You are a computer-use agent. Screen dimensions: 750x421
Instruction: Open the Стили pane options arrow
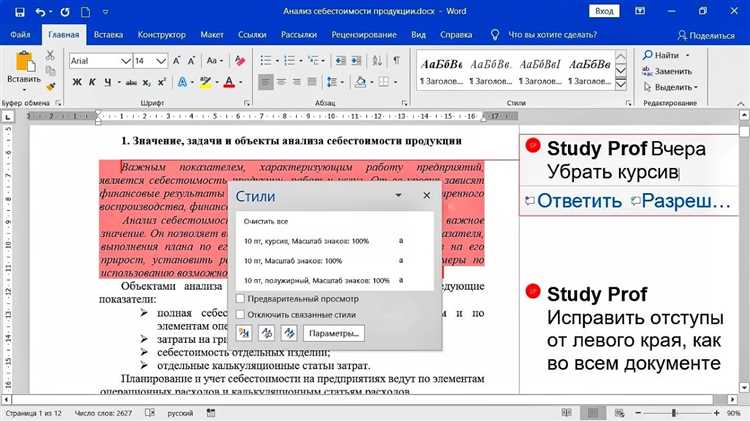398,195
